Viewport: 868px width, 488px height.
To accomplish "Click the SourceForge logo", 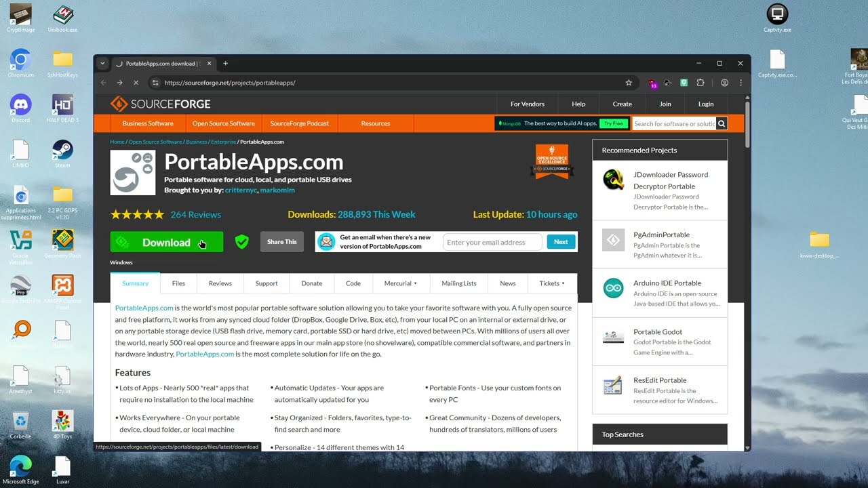I will pos(161,104).
